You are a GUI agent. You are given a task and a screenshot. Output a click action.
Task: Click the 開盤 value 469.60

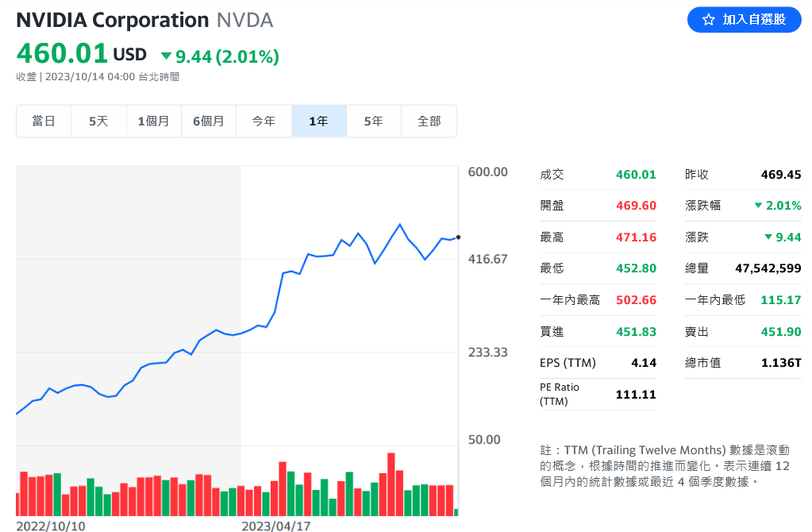coord(636,206)
